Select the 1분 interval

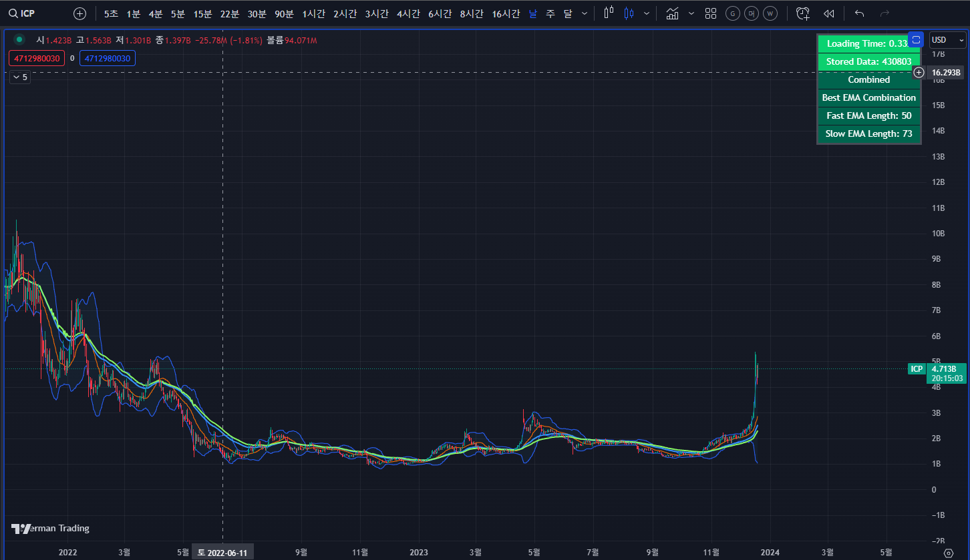click(134, 13)
